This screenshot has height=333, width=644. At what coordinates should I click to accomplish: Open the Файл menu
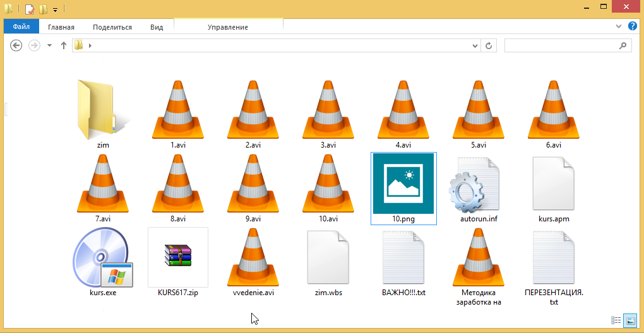(21, 27)
